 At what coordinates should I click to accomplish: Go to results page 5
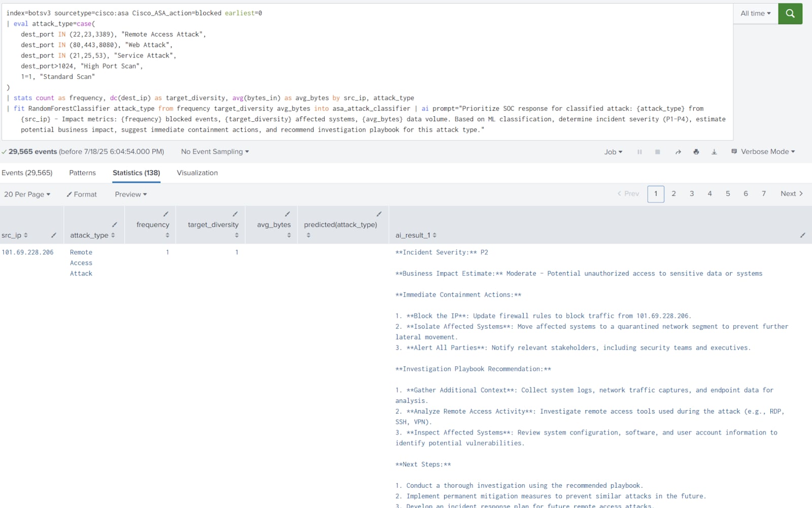point(728,193)
